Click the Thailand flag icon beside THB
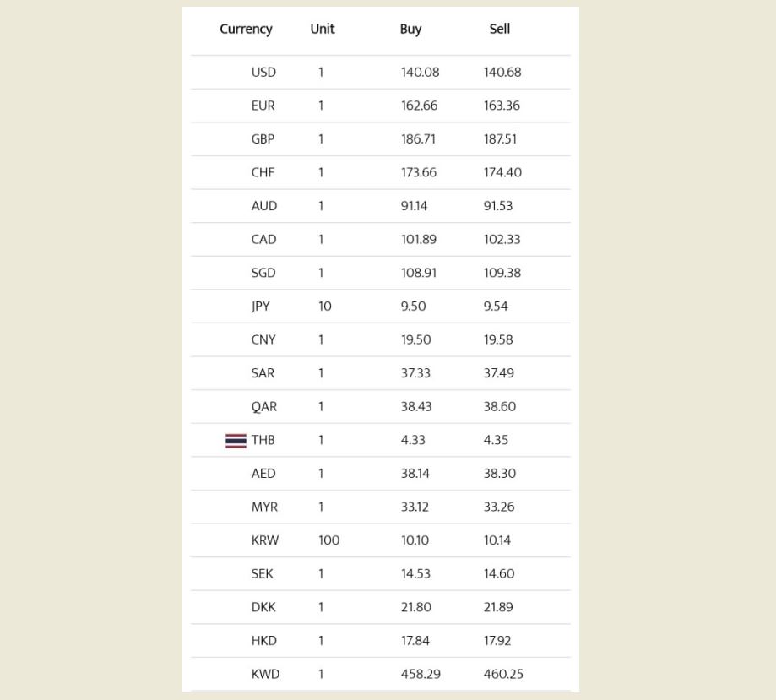Viewport: 776px width, 700px height. [236, 441]
